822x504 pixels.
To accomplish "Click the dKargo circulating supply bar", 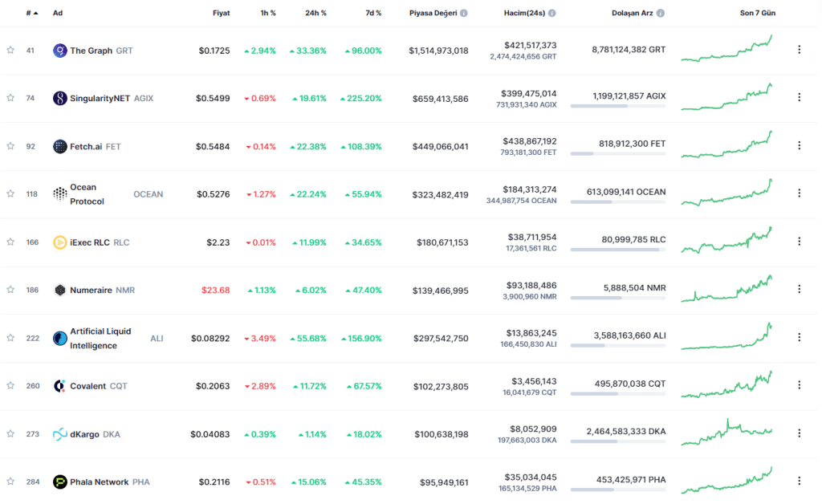I will (x=618, y=441).
